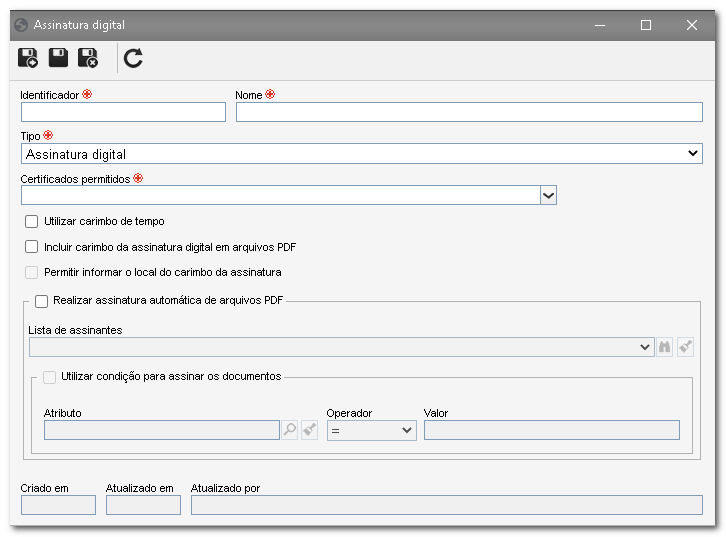Click the Save and exit icon
Viewport: 726px width, 537px height.
pos(88,58)
